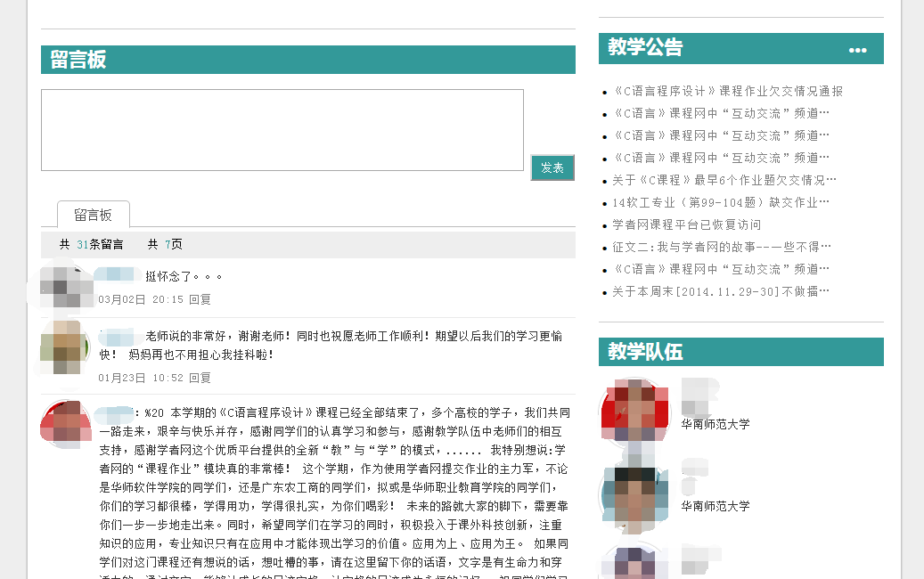Open announcement 征文二:我与学者网的故事
924x579 pixels.
pyautogui.click(x=722, y=247)
